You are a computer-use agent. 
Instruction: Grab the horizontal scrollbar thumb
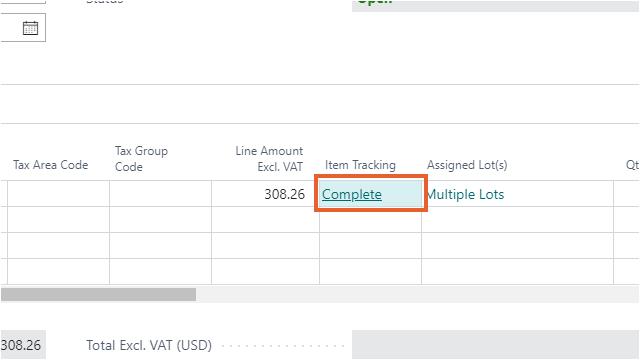(x=98, y=294)
